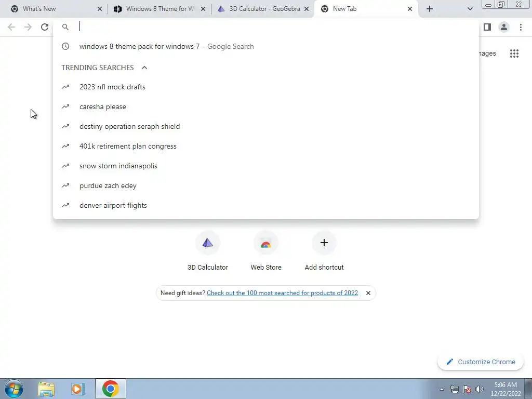Image resolution: width=532 pixels, height=399 pixels.
Task: Select 'purdue zach edey' suggestion
Action: coord(266,185)
